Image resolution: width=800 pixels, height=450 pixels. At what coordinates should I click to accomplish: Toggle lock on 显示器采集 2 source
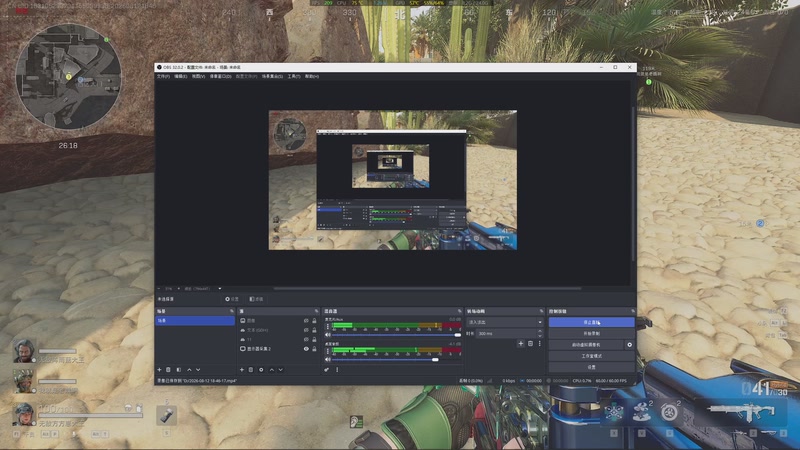click(314, 348)
